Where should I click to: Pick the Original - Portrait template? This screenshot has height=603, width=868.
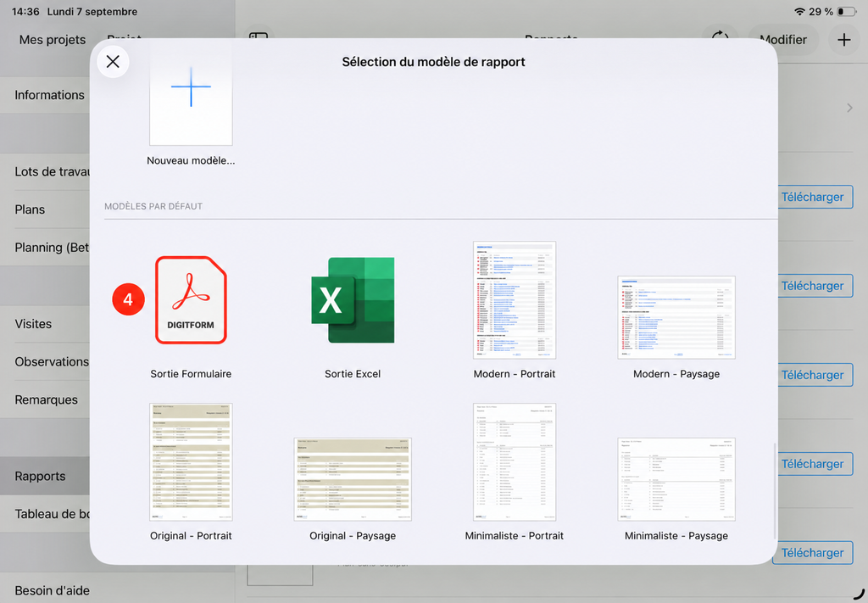tap(191, 462)
